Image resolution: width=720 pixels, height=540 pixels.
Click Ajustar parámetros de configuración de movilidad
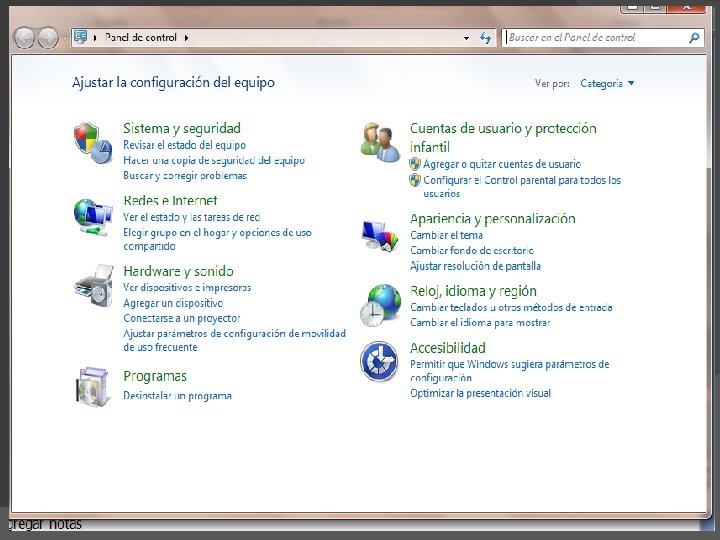point(235,340)
